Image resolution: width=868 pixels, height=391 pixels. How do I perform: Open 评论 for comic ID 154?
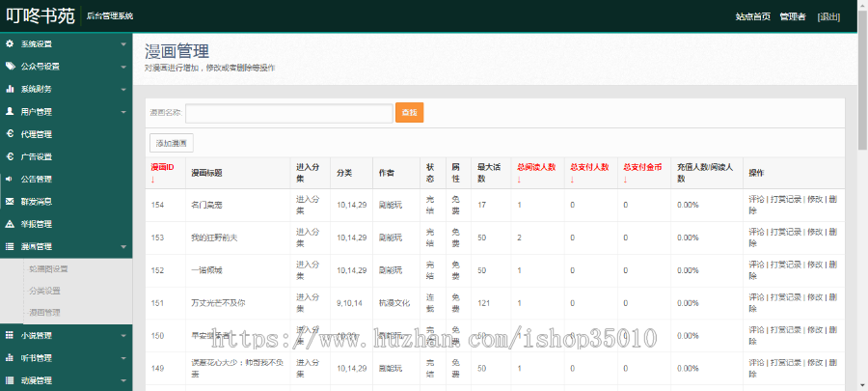point(756,200)
